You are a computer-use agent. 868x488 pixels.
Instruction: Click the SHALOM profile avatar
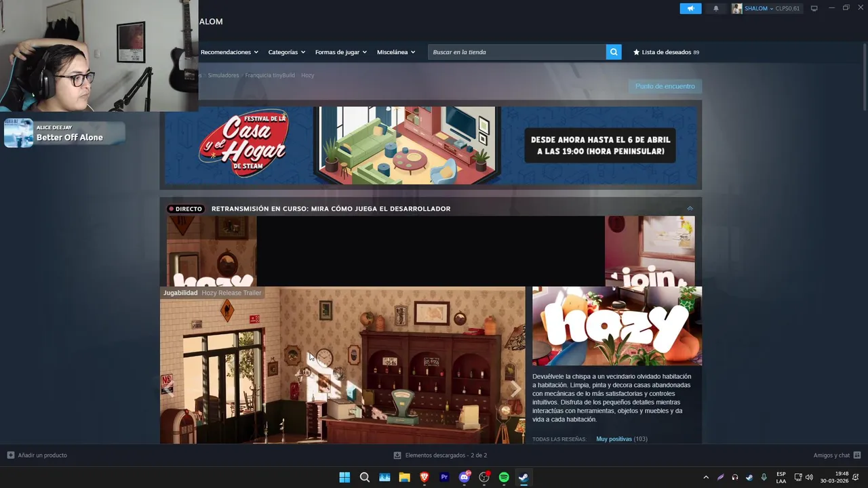[737, 8]
